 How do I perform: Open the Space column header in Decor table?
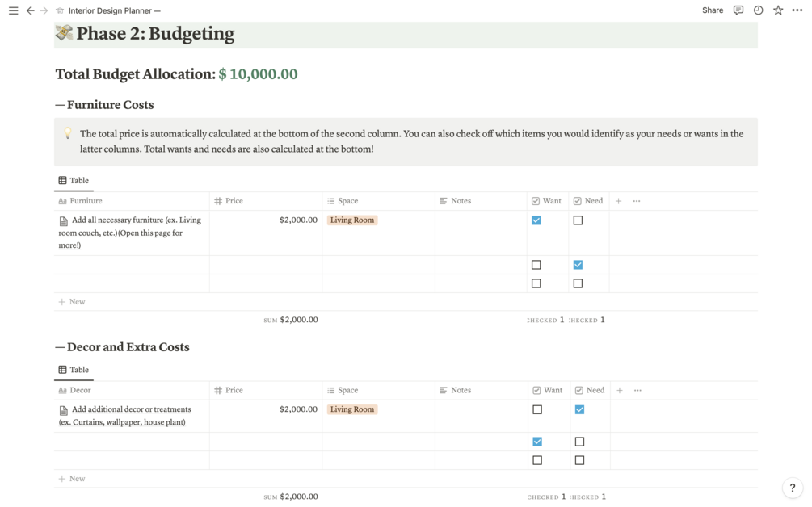coord(347,390)
